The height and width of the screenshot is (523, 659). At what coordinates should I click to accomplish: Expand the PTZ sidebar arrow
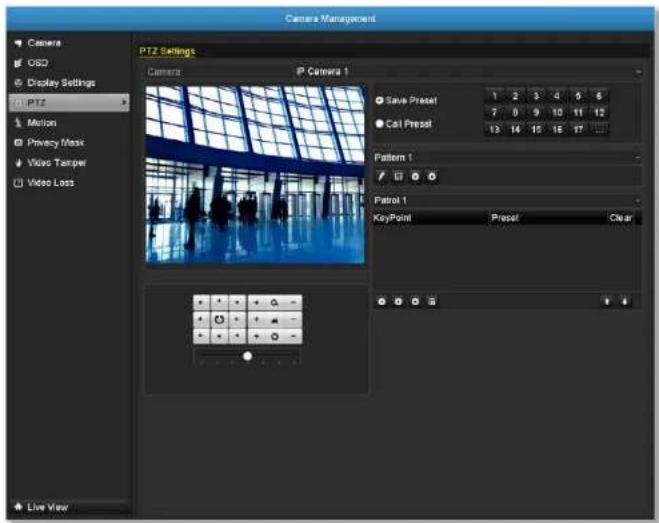click(124, 103)
